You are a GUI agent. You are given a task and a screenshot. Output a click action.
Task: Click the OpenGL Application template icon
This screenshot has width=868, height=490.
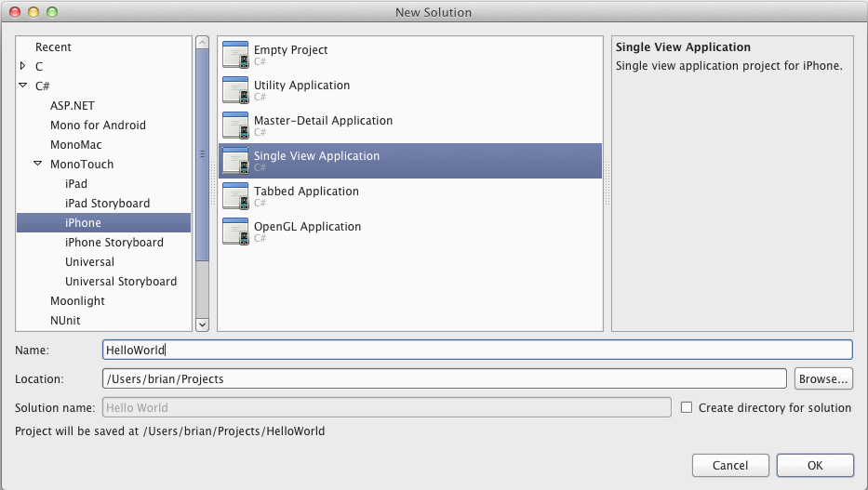click(x=235, y=232)
